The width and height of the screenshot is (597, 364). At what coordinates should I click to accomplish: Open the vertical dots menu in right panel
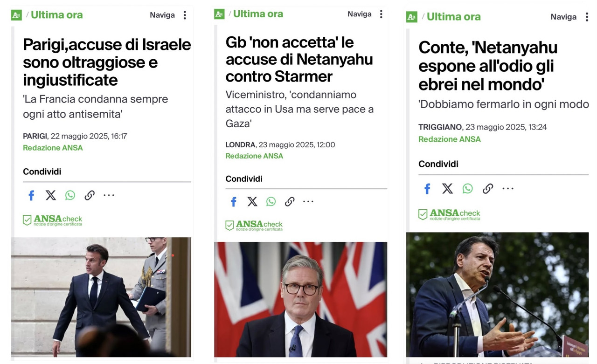point(587,17)
